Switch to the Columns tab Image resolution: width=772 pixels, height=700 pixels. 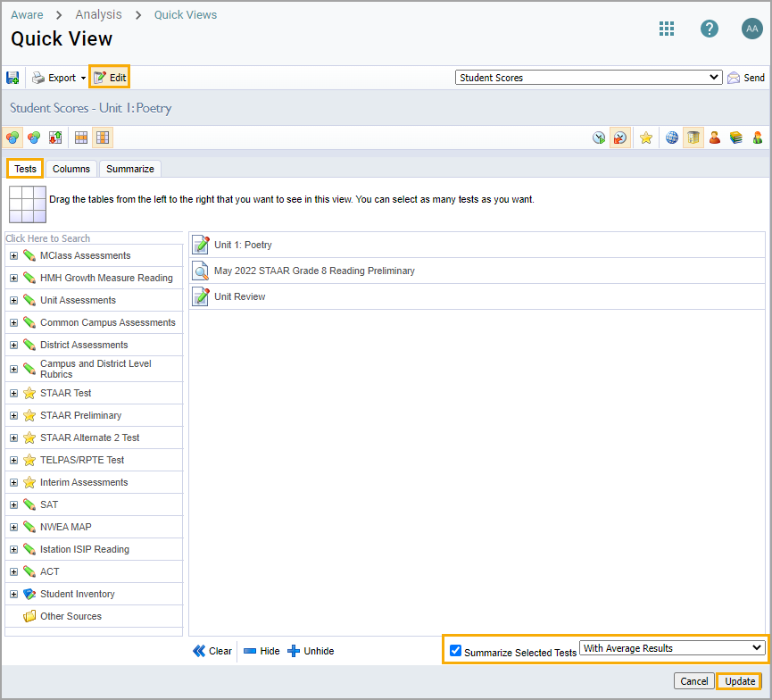71,169
